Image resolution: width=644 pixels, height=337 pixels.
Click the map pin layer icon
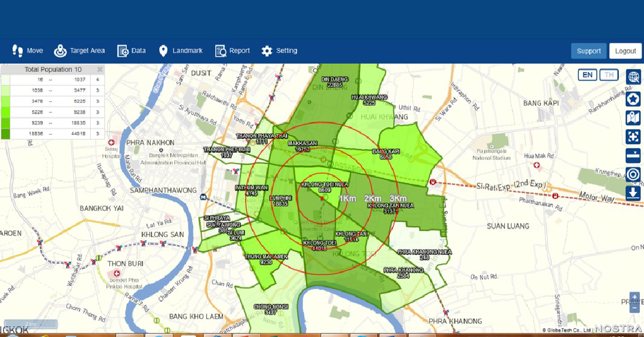(633, 118)
